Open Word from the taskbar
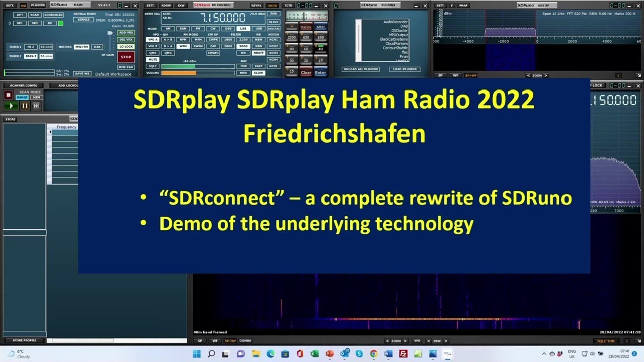Image resolution: width=644 pixels, height=362 pixels. pyautogui.click(x=388, y=354)
